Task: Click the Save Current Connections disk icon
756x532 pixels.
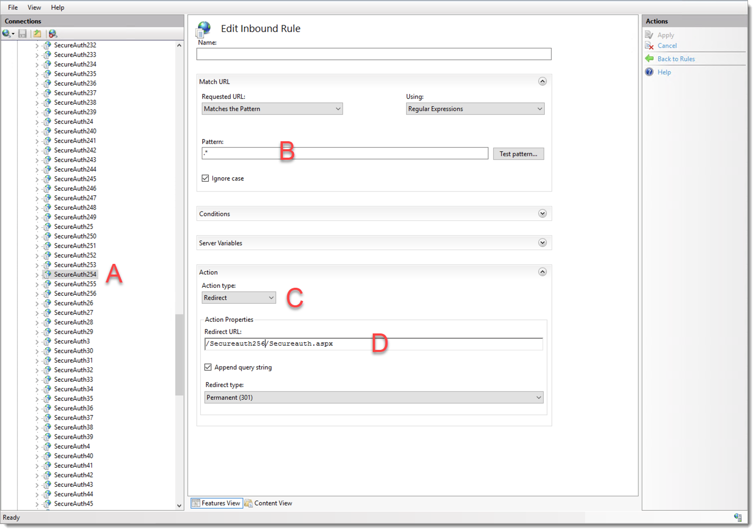Action: (22, 33)
